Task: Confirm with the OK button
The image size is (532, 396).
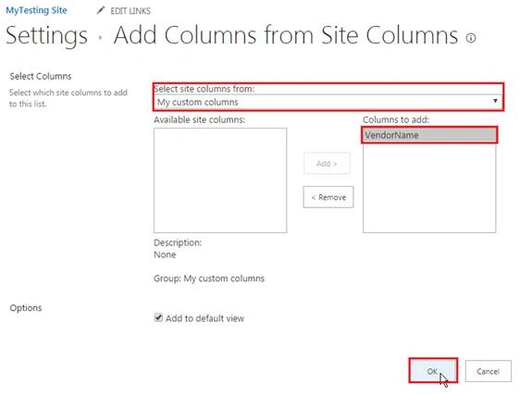Action: (x=433, y=371)
